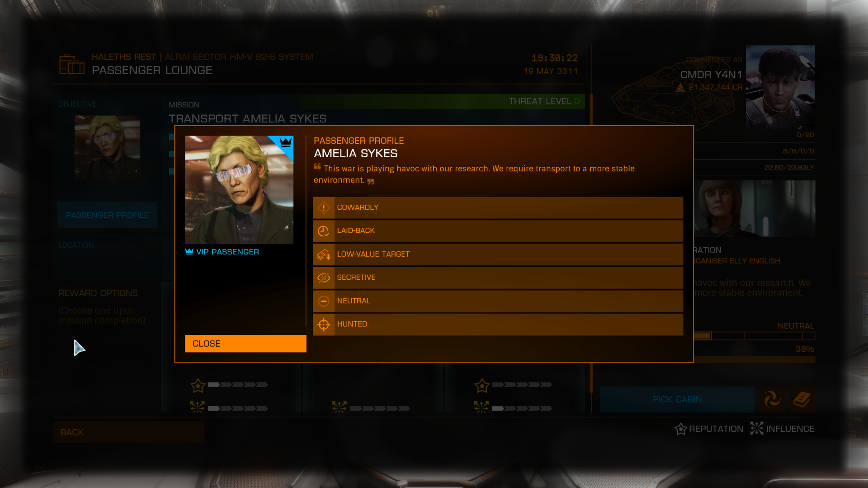This screenshot has width=868, height=488.
Task: Select the Cowardly trait row
Action: [498, 207]
